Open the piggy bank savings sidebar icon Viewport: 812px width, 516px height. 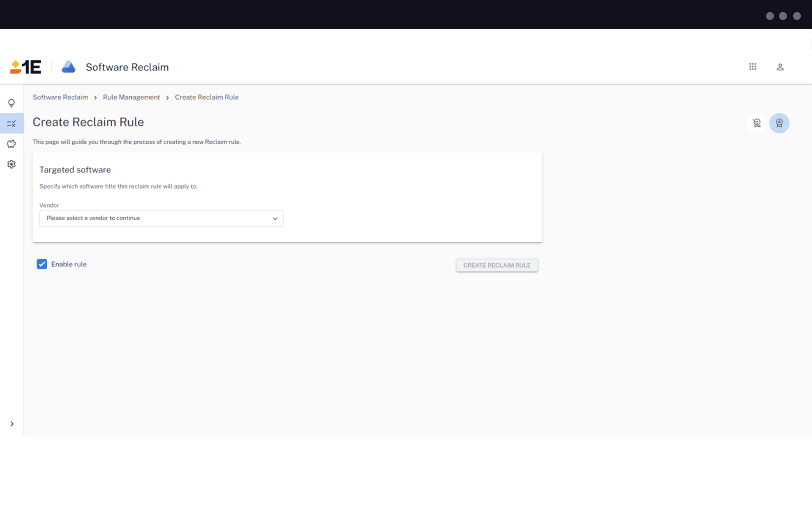11,144
